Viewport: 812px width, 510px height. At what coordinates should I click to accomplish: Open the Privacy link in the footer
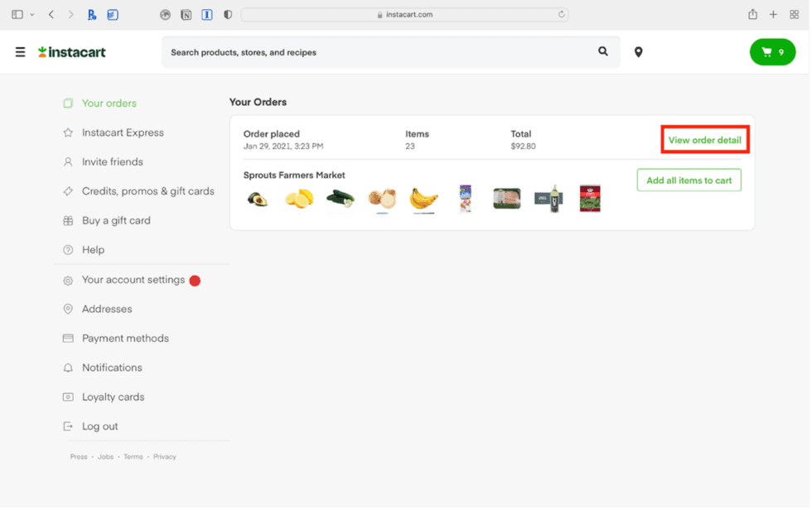point(164,456)
